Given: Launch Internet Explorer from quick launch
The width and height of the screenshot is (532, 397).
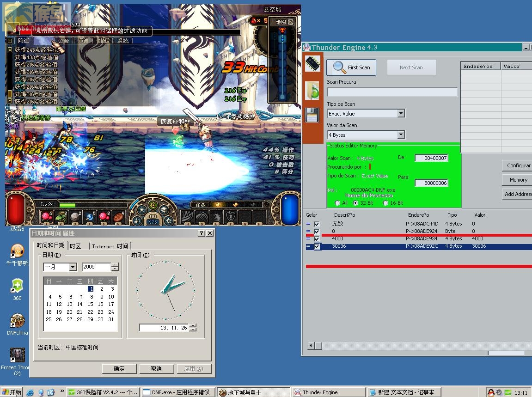Looking at the screenshot, I should click(x=30, y=392).
